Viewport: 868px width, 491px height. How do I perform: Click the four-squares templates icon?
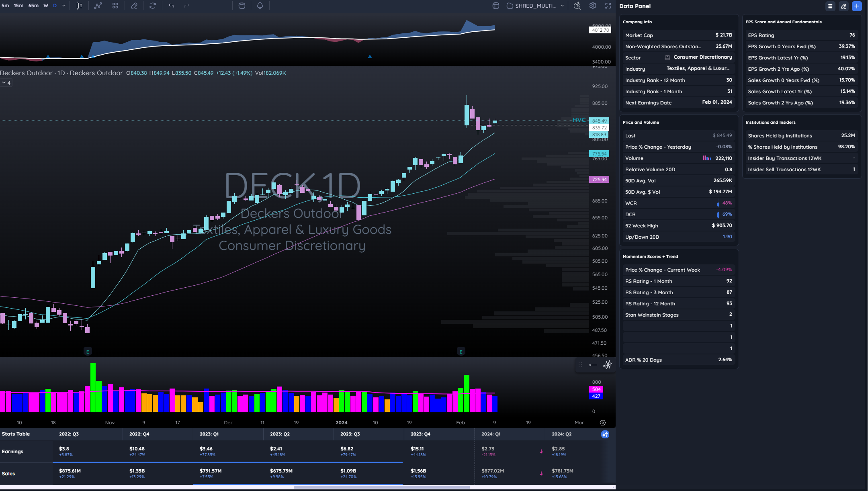tap(115, 6)
